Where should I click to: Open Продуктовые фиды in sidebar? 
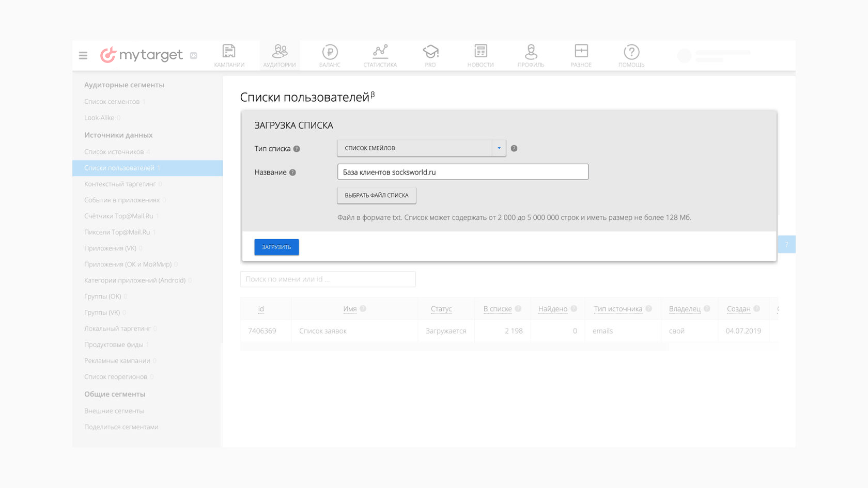pos(114,344)
